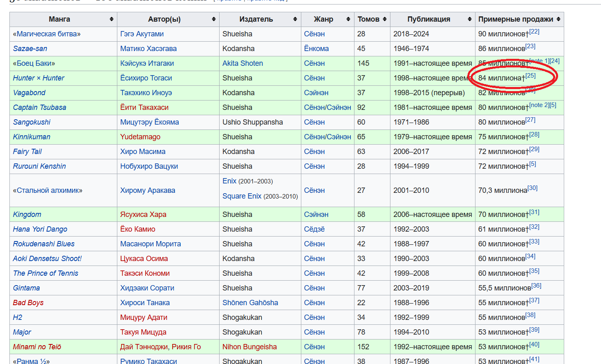Open the H2 manga link
The width and height of the screenshot is (601, 364).
(18, 317)
